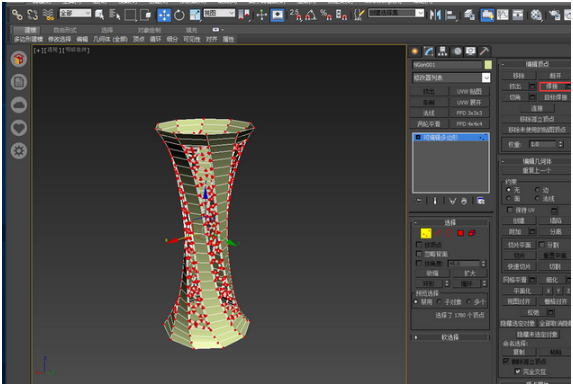Click the Select Object arrow icon
The height and width of the screenshot is (385, 573).
[99, 15]
